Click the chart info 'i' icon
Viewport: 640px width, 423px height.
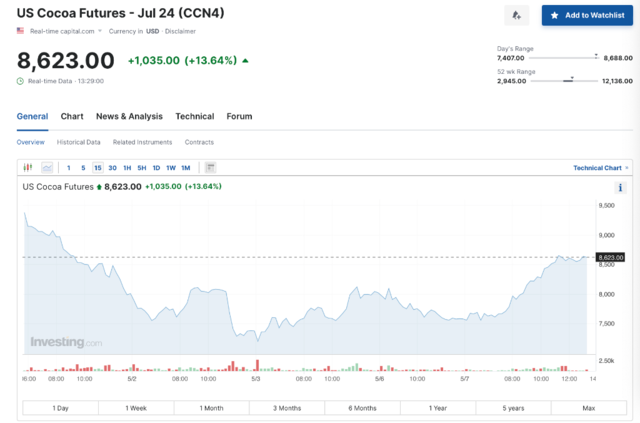point(621,187)
